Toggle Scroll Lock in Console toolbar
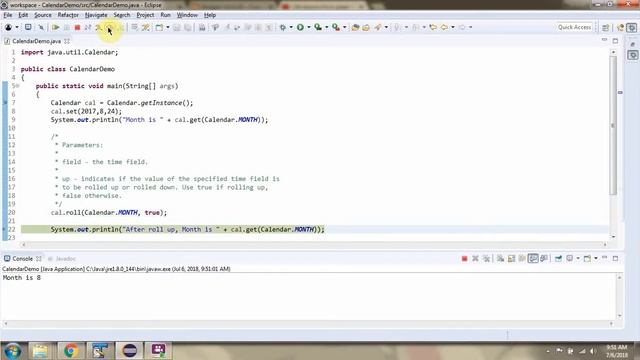640x360 pixels. [x=511, y=258]
